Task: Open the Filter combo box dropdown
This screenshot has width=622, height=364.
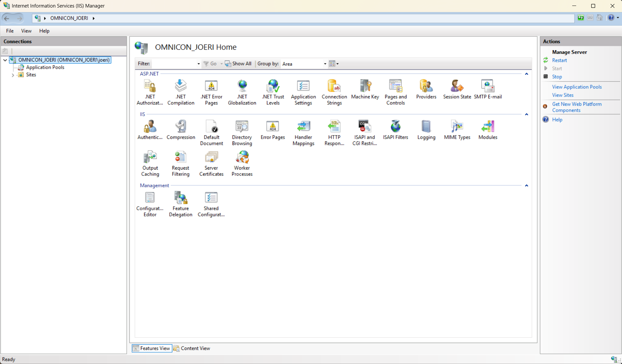Action: coord(198,64)
